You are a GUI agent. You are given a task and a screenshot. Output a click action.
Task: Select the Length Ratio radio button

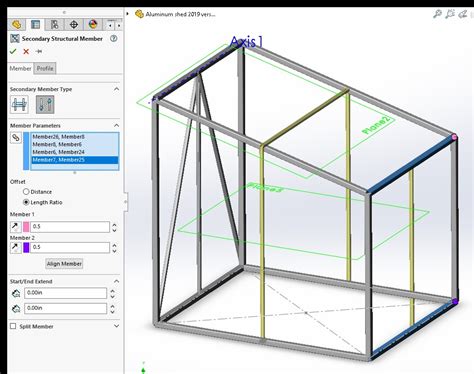[x=26, y=202]
